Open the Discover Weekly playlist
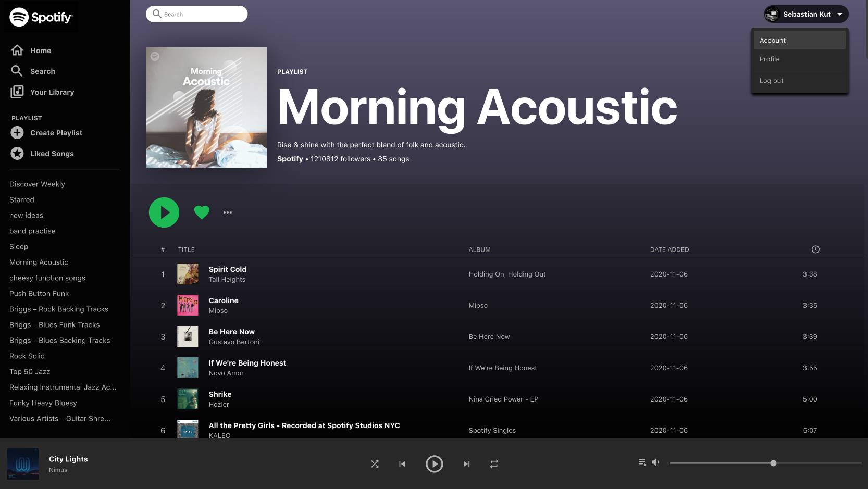868x489 pixels. [x=37, y=184]
